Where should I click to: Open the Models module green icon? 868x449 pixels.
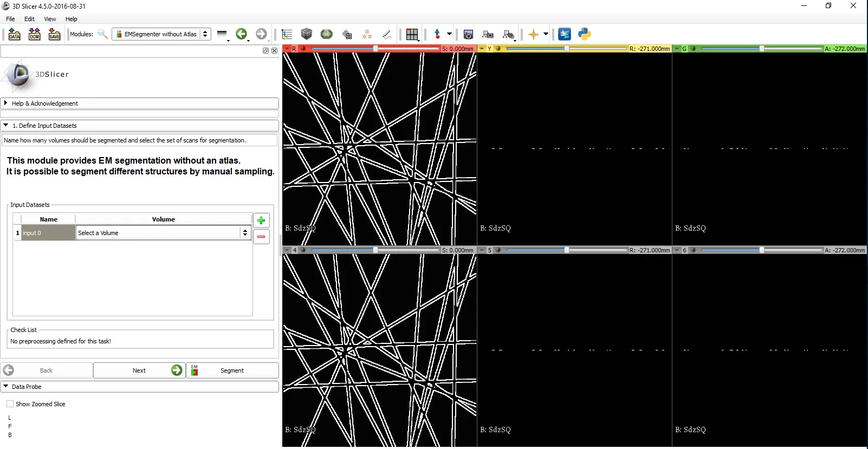click(x=327, y=34)
